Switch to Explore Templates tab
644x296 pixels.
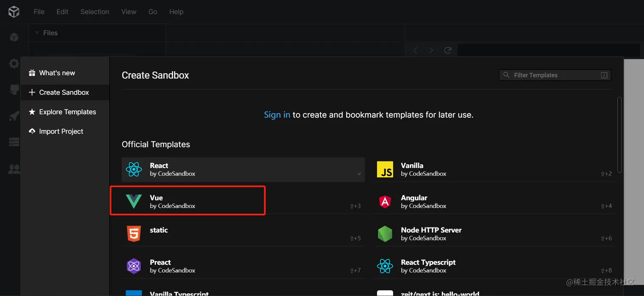[x=67, y=112]
